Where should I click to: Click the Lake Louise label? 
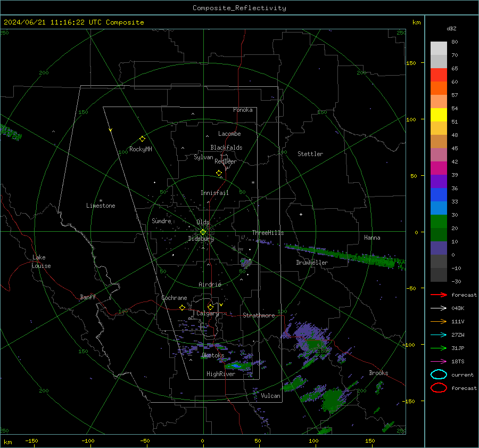pos(41,262)
